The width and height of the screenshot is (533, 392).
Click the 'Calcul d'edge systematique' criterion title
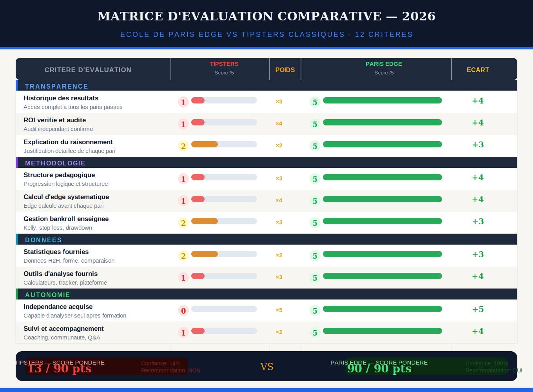click(x=66, y=197)
